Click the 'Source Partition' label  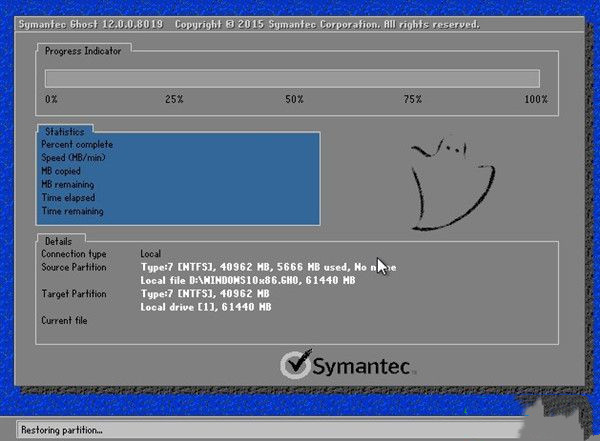coord(73,267)
